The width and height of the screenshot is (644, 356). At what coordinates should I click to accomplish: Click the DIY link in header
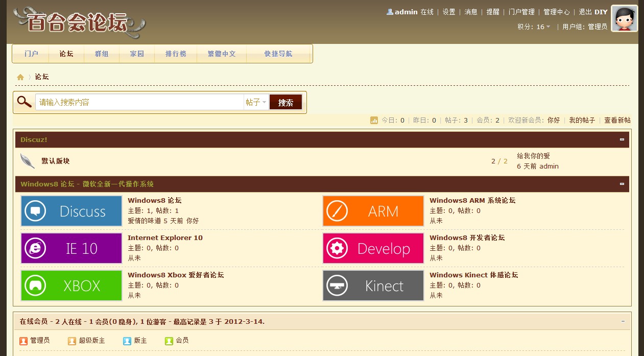pos(601,12)
